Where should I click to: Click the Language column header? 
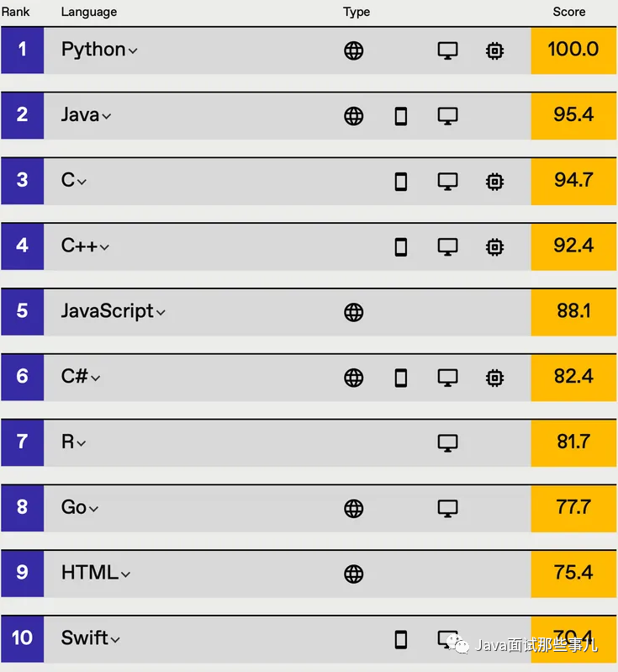89,12
